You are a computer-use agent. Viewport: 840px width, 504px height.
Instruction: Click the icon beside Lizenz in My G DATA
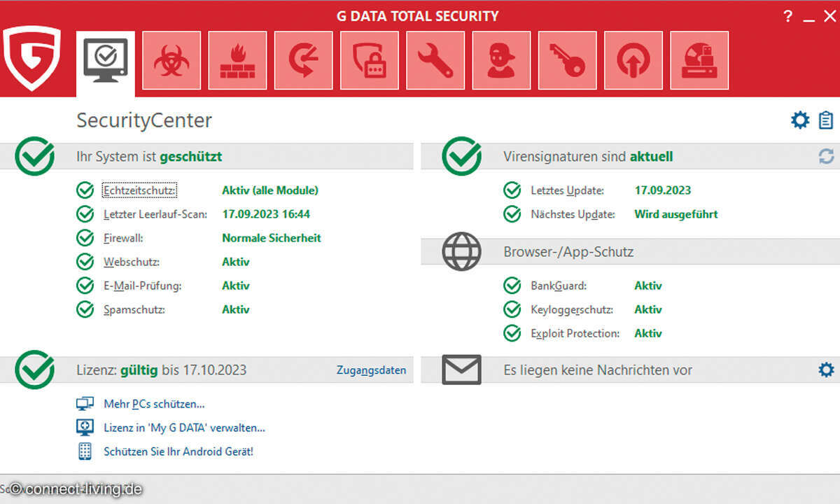[x=85, y=428]
